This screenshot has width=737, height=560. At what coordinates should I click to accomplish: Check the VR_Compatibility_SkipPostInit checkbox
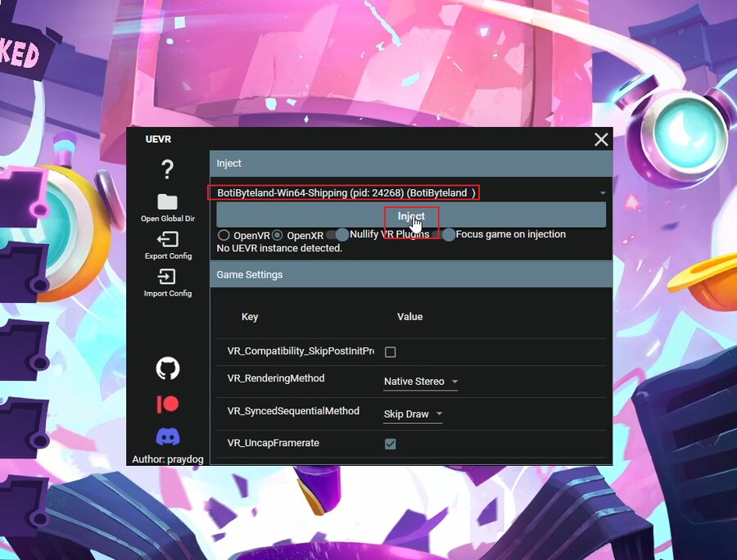coord(391,352)
